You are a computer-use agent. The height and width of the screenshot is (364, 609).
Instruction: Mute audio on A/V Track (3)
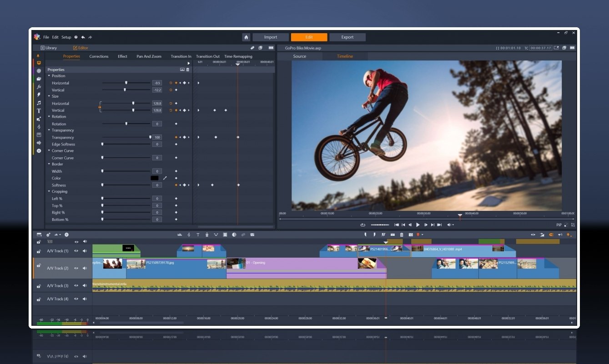[x=85, y=286]
